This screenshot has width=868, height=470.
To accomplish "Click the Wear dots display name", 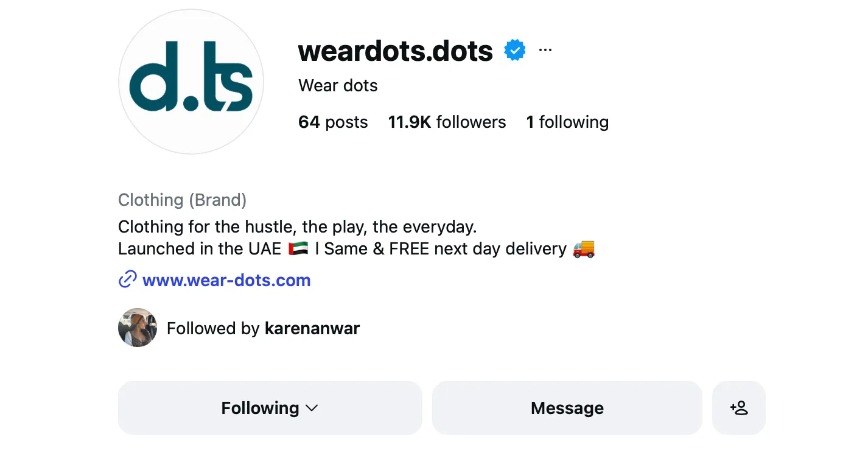I will point(338,86).
